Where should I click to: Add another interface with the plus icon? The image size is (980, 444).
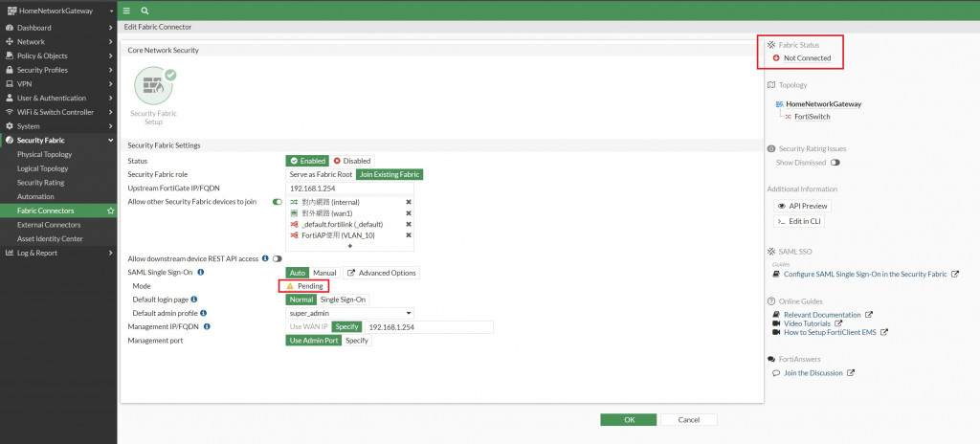click(350, 246)
